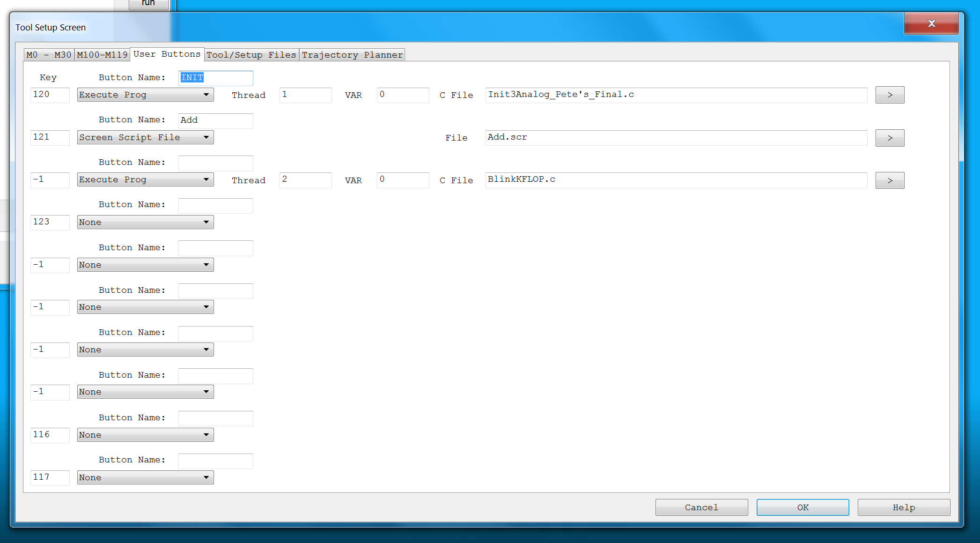Browse for the Init3Analog C file

pyautogui.click(x=890, y=95)
